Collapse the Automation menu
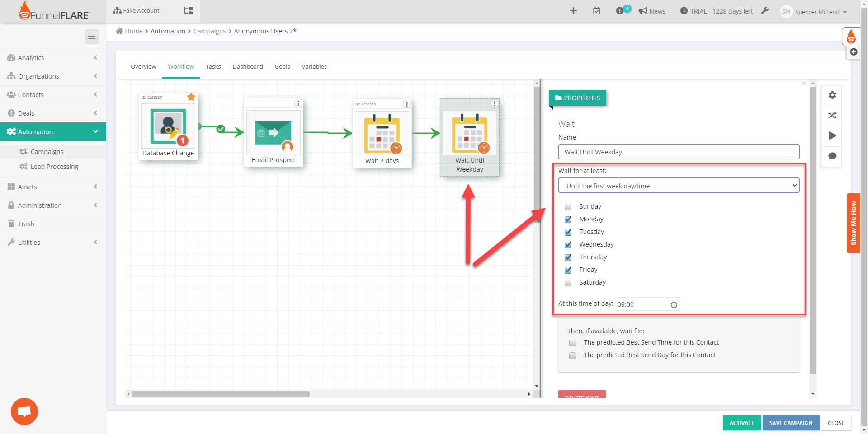This screenshot has height=434, width=868. click(53, 131)
